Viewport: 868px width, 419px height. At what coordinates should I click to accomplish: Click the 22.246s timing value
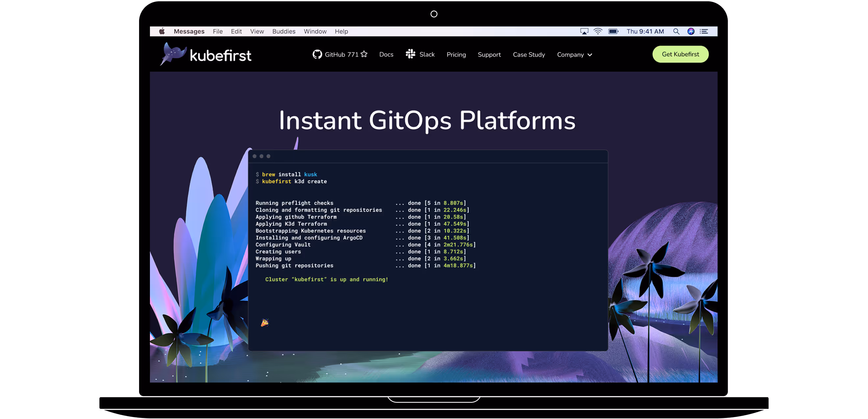click(x=455, y=210)
